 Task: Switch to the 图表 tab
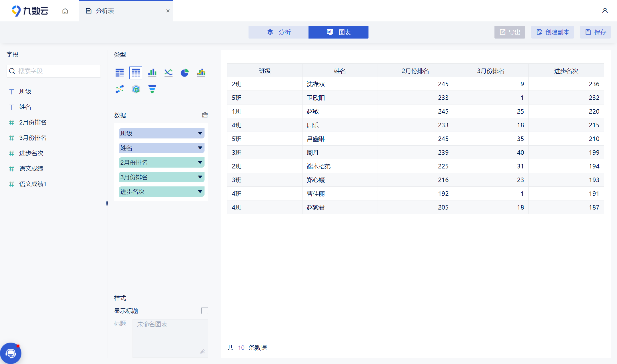pyautogui.click(x=338, y=32)
